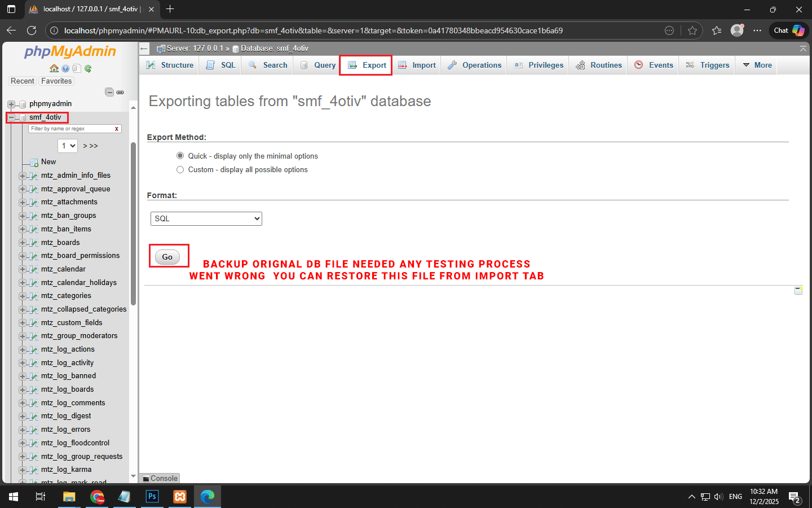Image resolution: width=812 pixels, height=508 pixels.
Task: Click the XAMPP icon in the taskbar
Action: coord(180,497)
